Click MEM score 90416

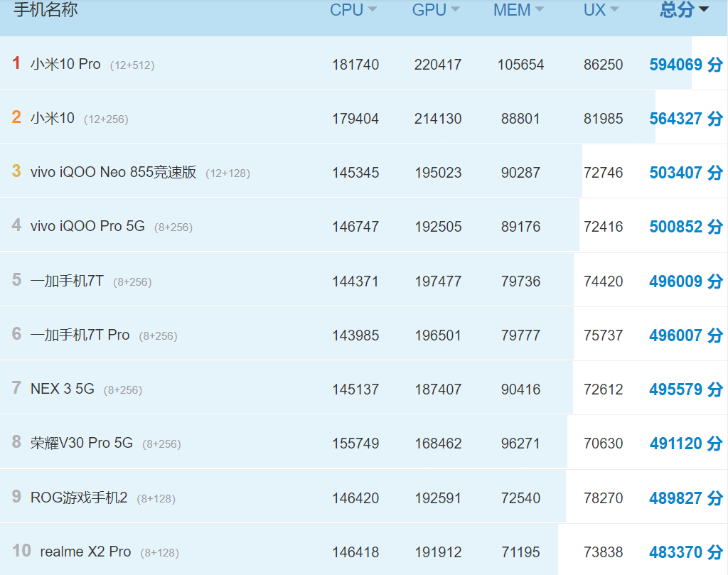coord(520,389)
